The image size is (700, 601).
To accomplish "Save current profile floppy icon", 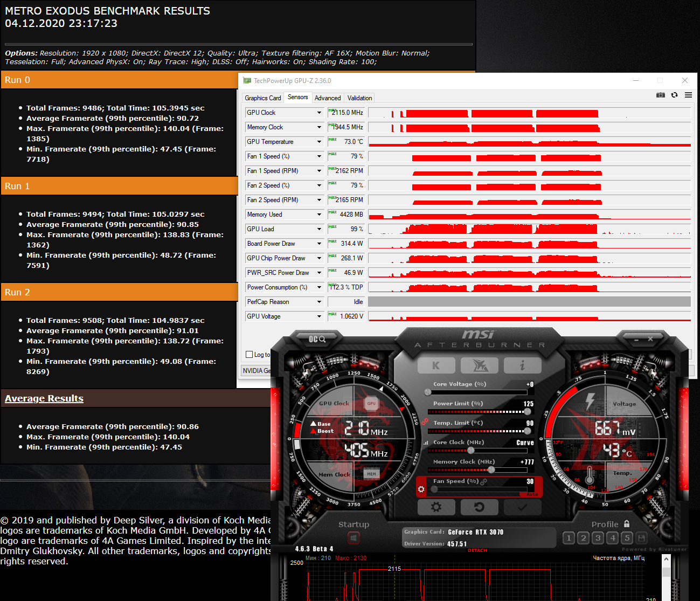I will (x=641, y=538).
